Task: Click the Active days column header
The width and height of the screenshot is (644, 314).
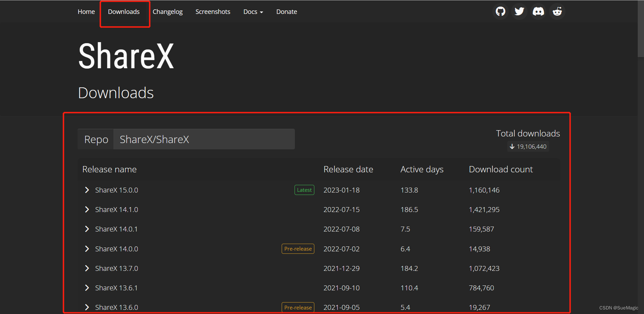Action: pos(422,170)
